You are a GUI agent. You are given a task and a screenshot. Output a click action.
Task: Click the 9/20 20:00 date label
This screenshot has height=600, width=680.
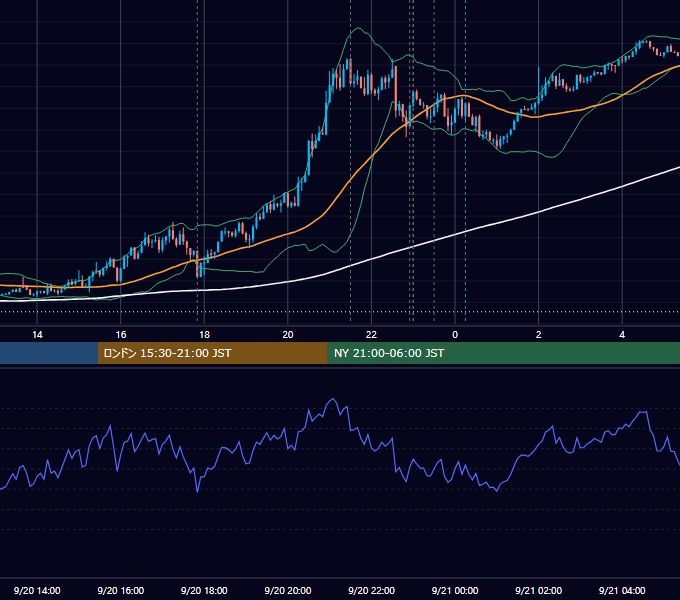pos(288,590)
